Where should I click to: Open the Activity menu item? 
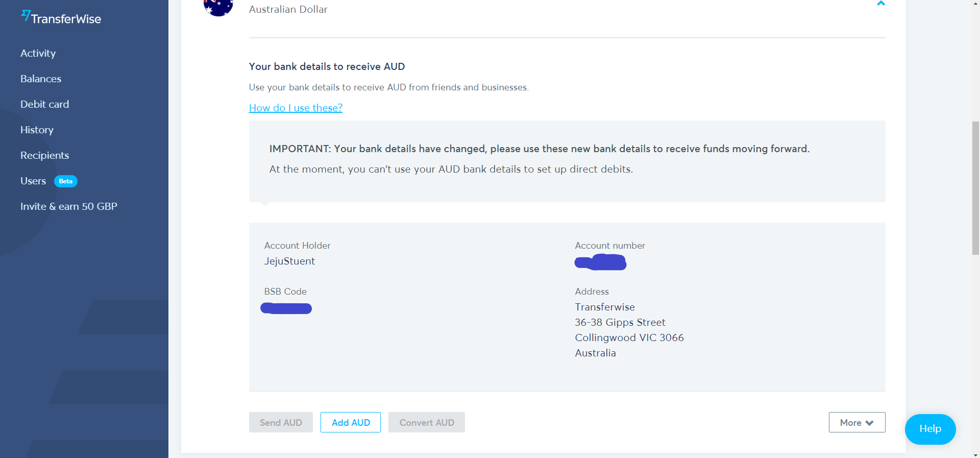tap(38, 53)
